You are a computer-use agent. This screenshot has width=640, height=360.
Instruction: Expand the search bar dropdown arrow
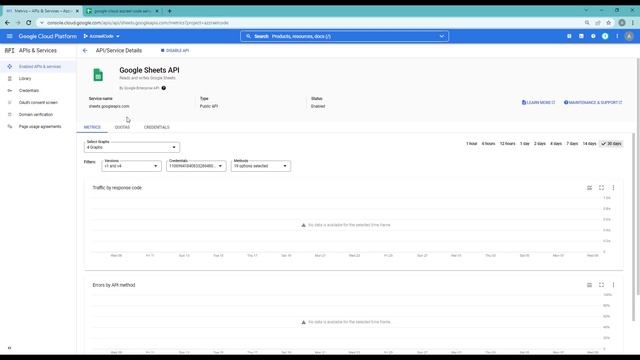tap(442, 36)
